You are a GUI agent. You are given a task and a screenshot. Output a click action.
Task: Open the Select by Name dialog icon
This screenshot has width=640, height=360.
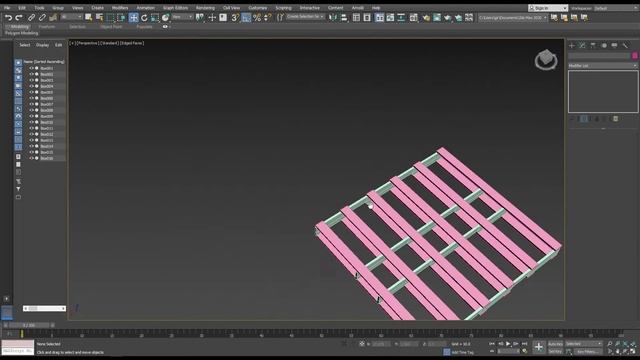coord(99,18)
